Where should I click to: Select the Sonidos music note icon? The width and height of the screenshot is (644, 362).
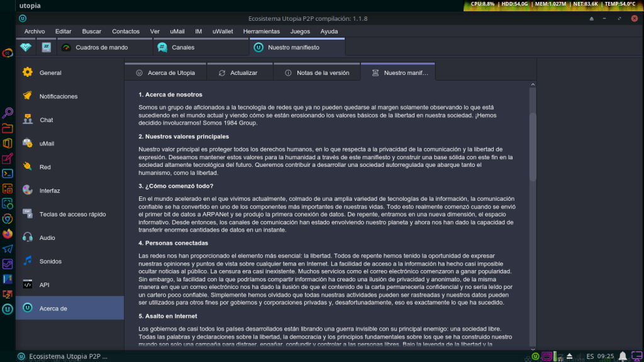28,261
